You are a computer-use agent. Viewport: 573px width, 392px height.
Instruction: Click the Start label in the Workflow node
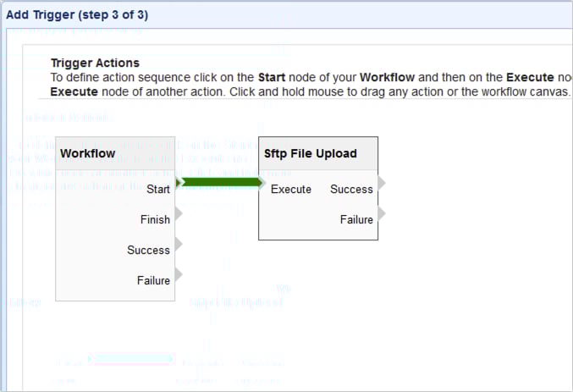pyautogui.click(x=158, y=190)
